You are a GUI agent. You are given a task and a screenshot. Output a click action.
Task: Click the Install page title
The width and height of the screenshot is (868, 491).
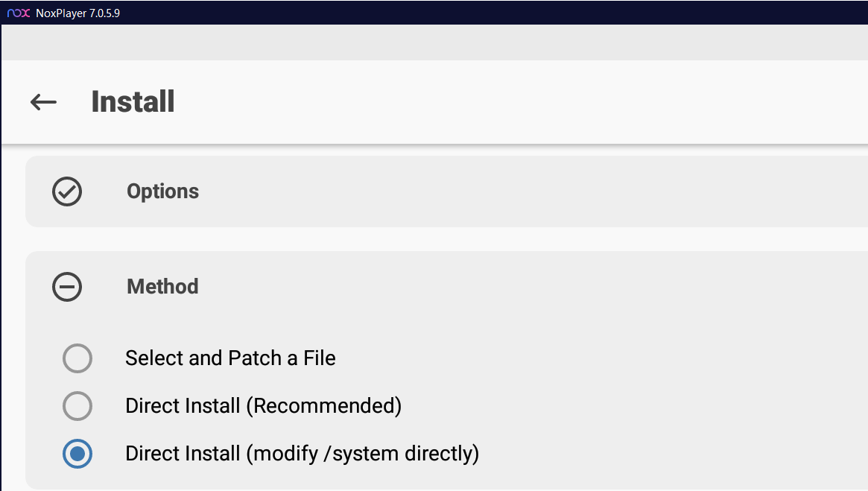click(133, 102)
